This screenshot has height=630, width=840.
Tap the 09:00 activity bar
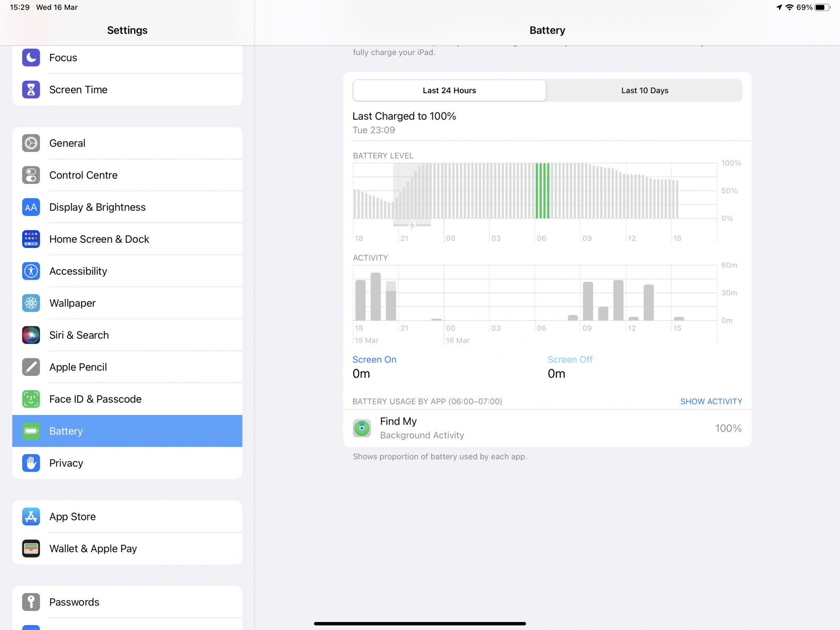pos(588,301)
